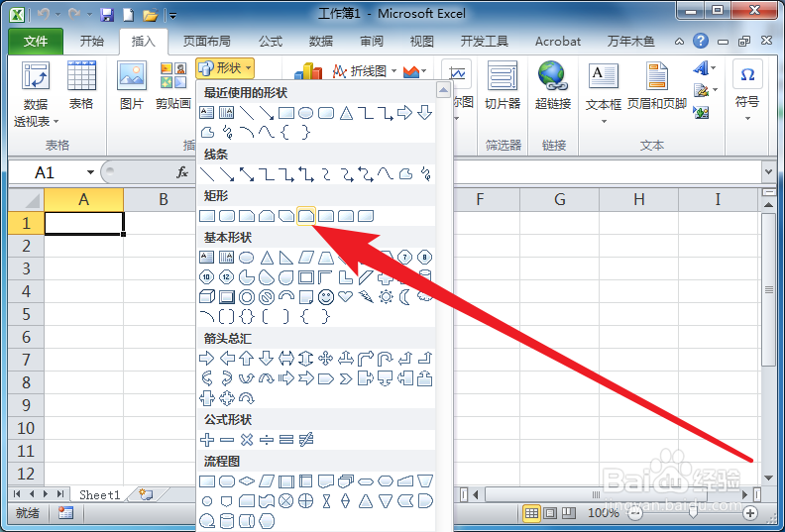Pick the rounded rectangle under Rectangles
The image size is (785, 532).
227,216
